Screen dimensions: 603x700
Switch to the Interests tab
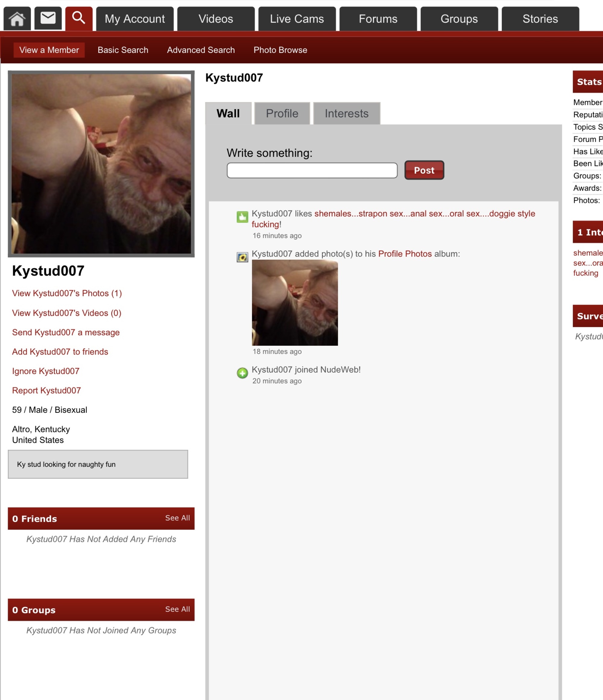(x=346, y=113)
